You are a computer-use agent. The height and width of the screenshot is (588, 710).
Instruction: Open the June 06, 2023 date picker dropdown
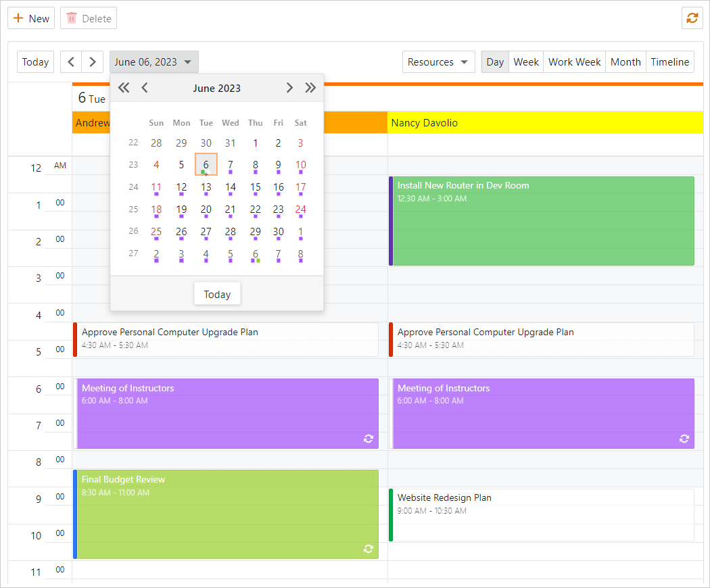(153, 62)
